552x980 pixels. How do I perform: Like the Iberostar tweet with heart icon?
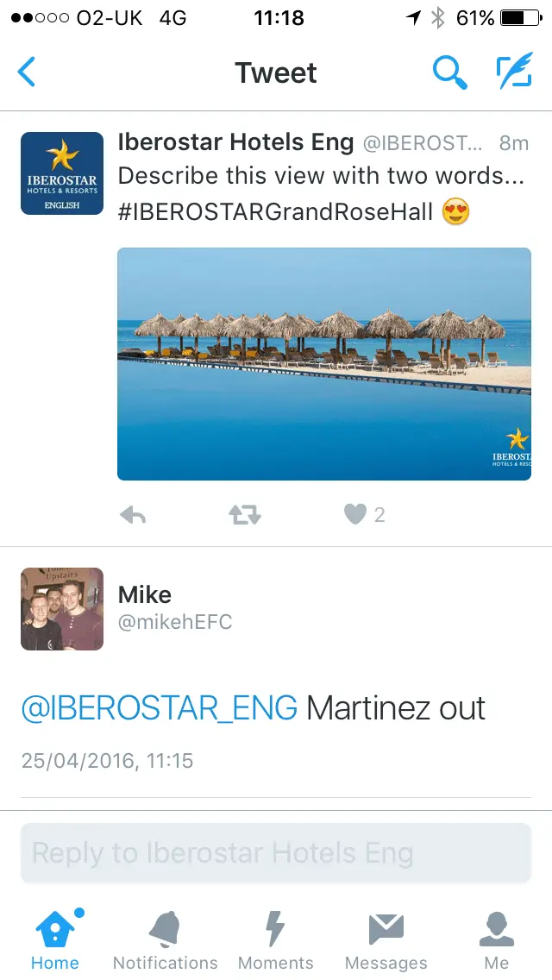[355, 515]
